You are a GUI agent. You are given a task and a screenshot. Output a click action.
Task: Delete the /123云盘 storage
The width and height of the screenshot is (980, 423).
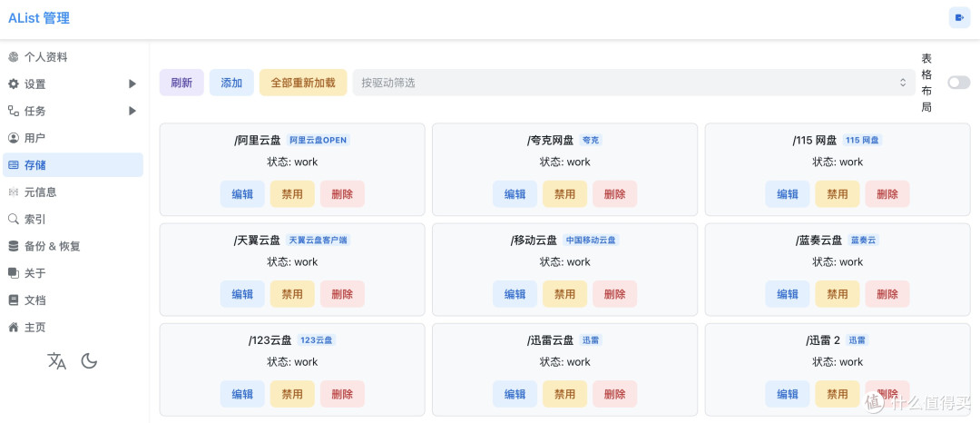coord(342,394)
